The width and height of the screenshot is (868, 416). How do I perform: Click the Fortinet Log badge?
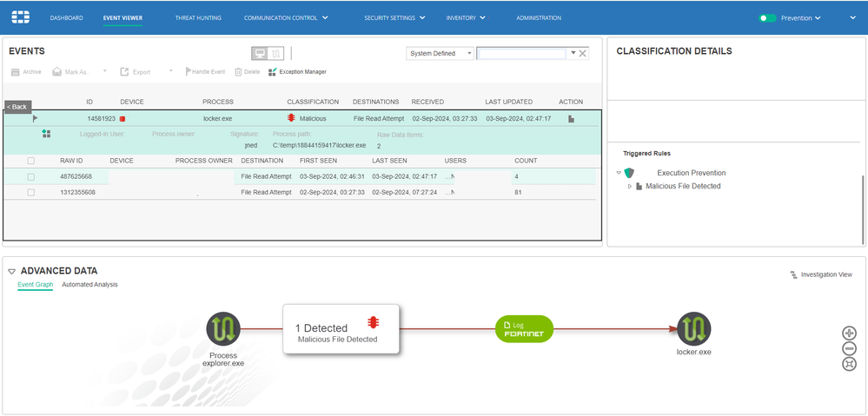(x=524, y=329)
